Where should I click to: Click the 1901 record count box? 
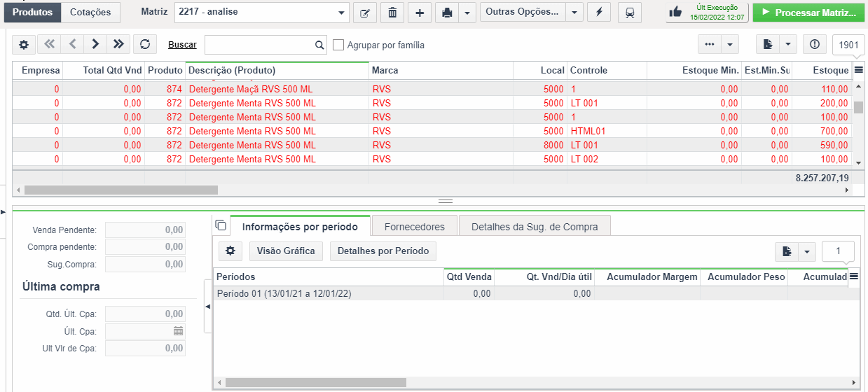[848, 45]
